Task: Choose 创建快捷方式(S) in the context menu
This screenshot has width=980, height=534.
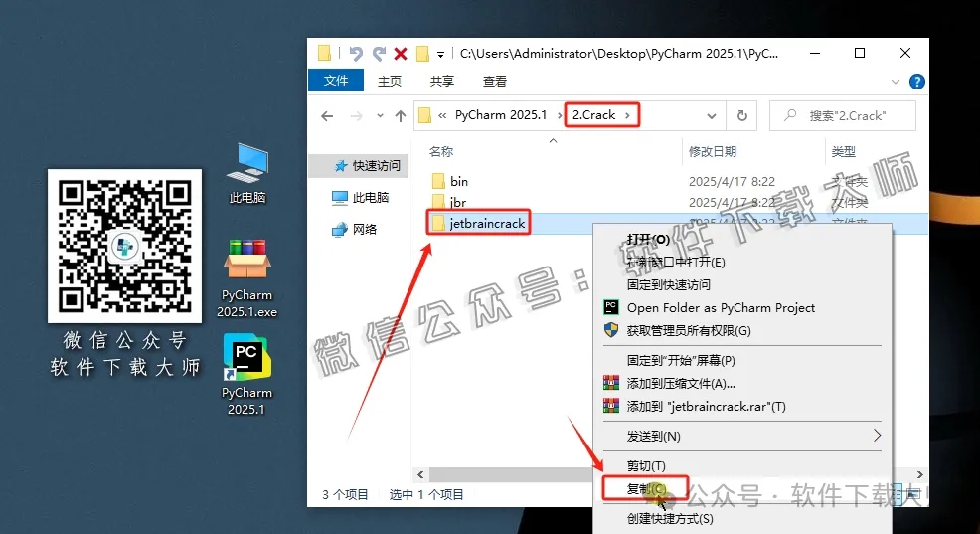Action: 669,518
